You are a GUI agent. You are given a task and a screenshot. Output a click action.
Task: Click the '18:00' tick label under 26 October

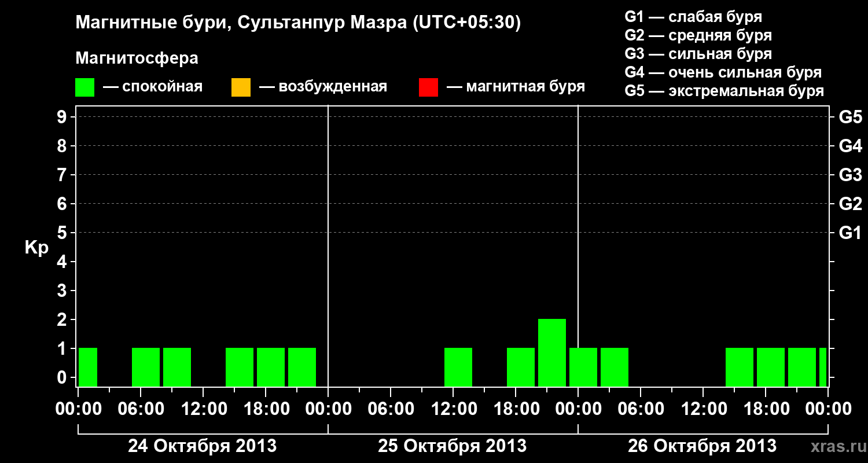point(766,409)
